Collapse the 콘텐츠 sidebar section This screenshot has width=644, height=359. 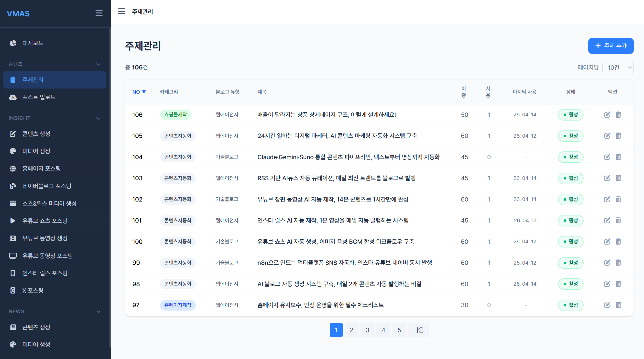click(98, 64)
